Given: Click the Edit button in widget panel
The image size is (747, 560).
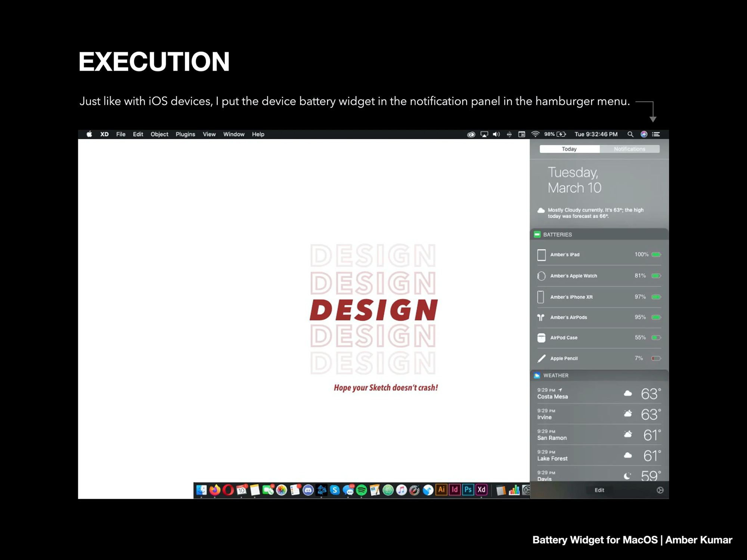Looking at the screenshot, I should [x=599, y=490].
